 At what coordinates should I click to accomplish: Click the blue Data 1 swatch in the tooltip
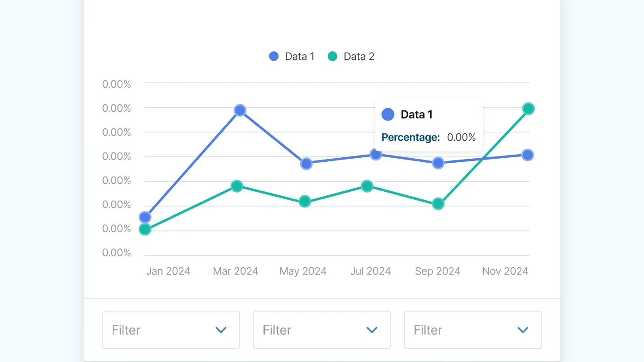(388, 114)
